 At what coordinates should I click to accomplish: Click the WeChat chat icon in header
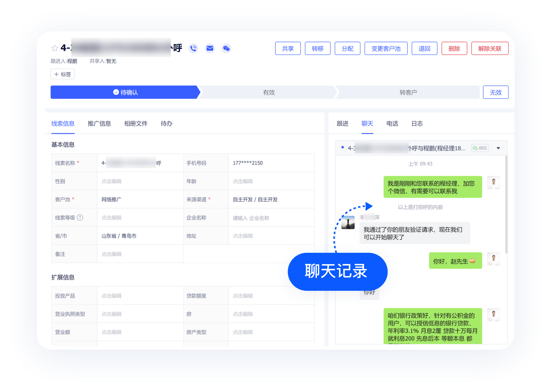coord(226,48)
